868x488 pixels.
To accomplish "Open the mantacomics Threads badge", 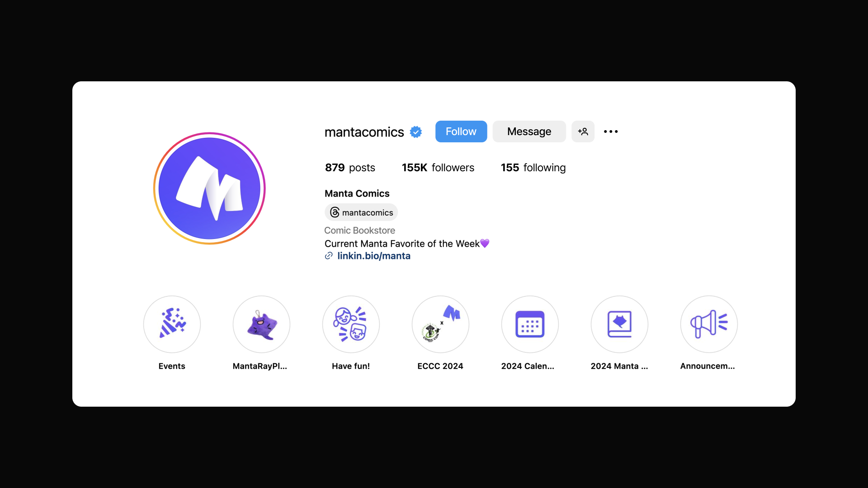I will click(x=361, y=212).
